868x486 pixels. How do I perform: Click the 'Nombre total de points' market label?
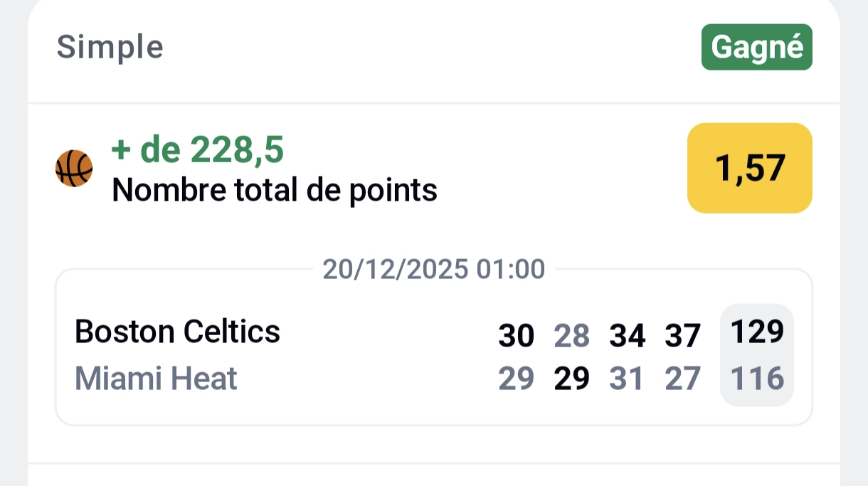click(275, 190)
